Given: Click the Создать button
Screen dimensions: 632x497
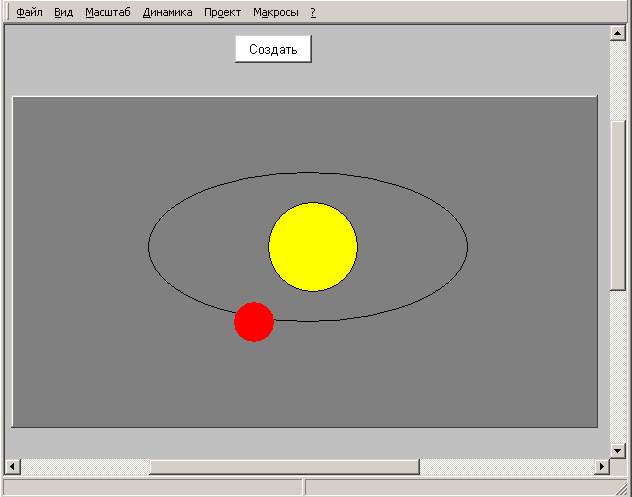Looking at the screenshot, I should pos(273,49).
